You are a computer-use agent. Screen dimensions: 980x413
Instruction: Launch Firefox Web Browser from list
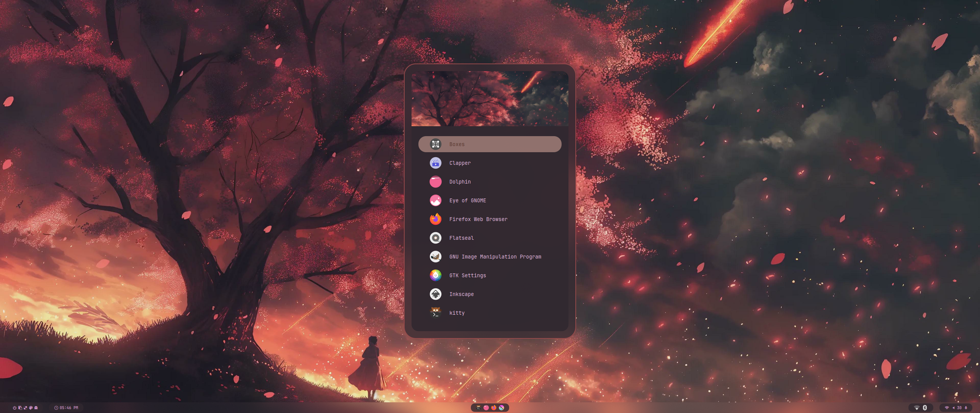point(478,219)
